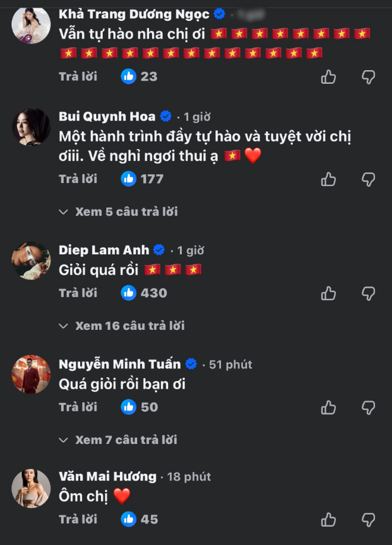Viewport: 392px width, 545px height.
Task: Click the timestamp 51 phút on Nguyễn Minh Tuấn's comment
Action: pyautogui.click(x=229, y=364)
